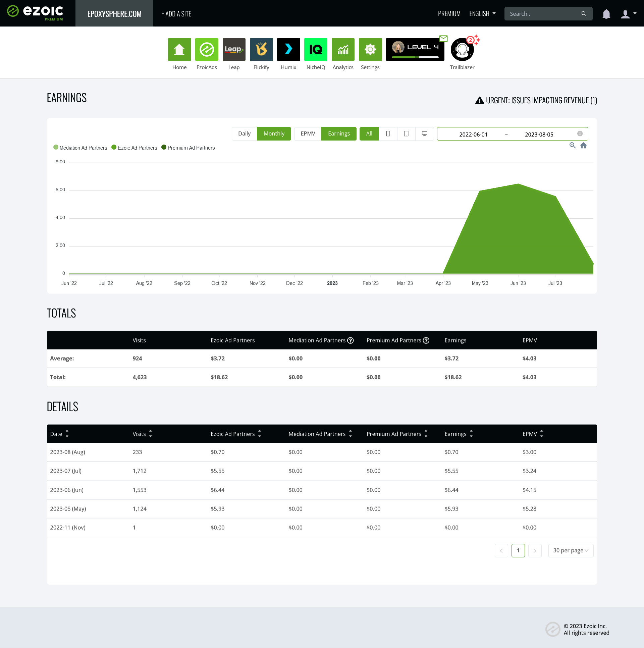Image resolution: width=644 pixels, height=648 pixels.
Task: Toggle Ezoic Ad Partners legend series
Action: [134, 148]
